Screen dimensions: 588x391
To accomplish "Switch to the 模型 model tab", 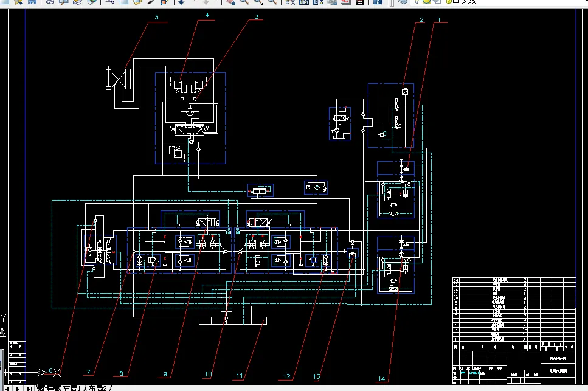I will pos(49,388).
